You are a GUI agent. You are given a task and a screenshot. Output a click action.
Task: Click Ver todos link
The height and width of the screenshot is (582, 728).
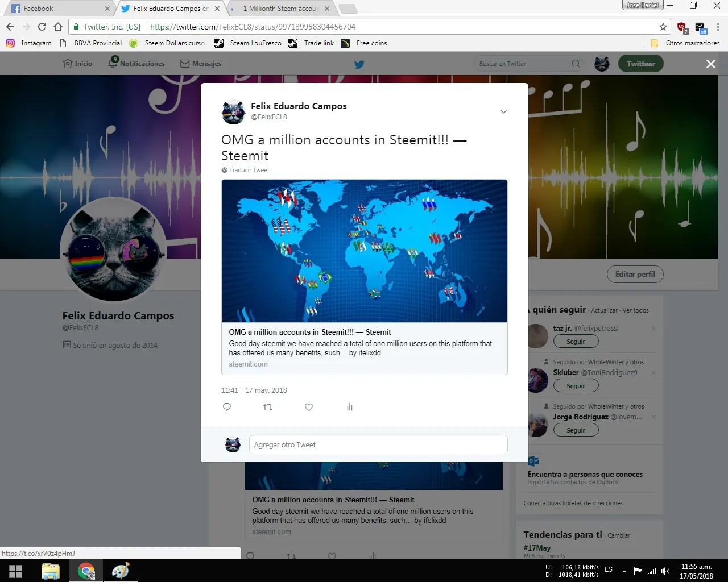pyautogui.click(x=635, y=310)
